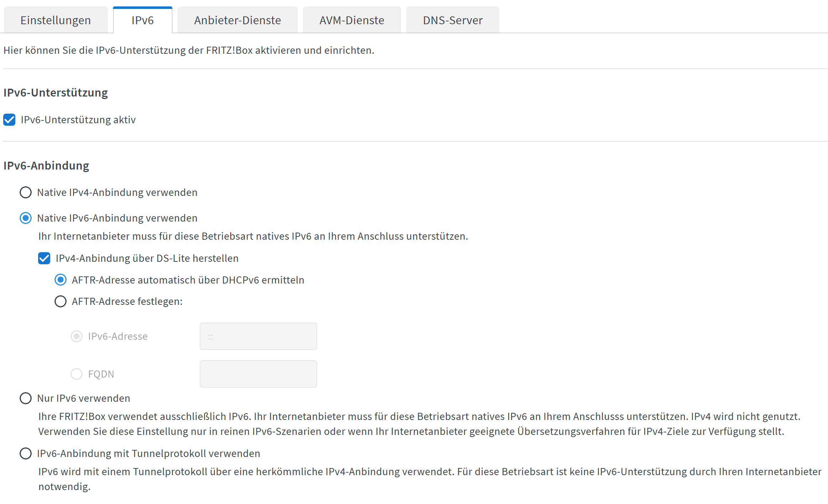Select the IPv6 tab
The height and width of the screenshot is (504, 828).
(142, 20)
